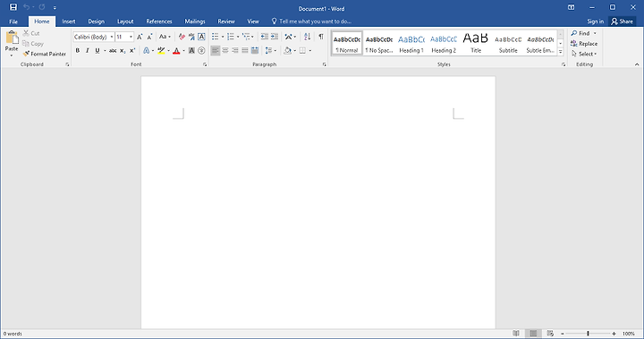Apply enclose characters icon
Image resolution: width=644 pixels, height=339 pixels.
201,51
